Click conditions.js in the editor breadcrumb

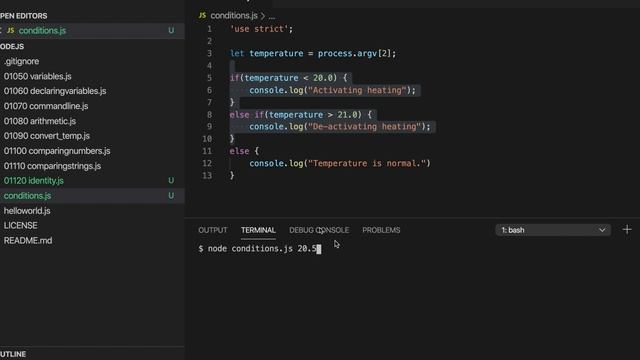tap(234, 16)
